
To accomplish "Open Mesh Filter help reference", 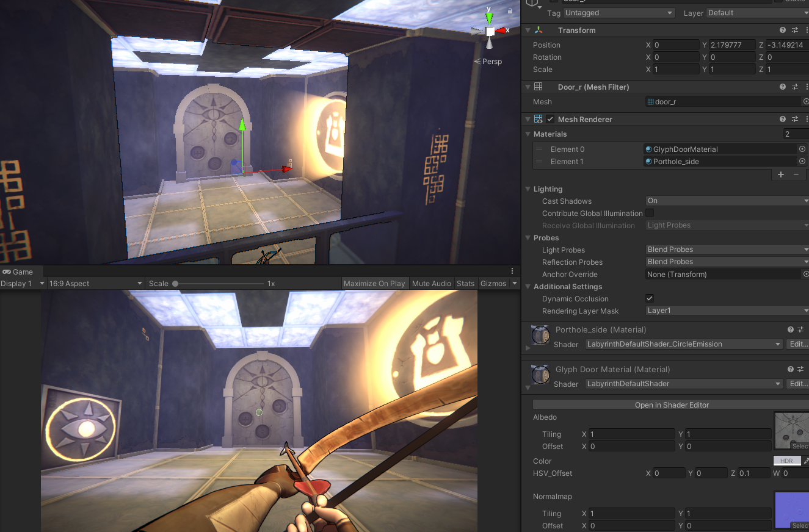I will coord(782,87).
